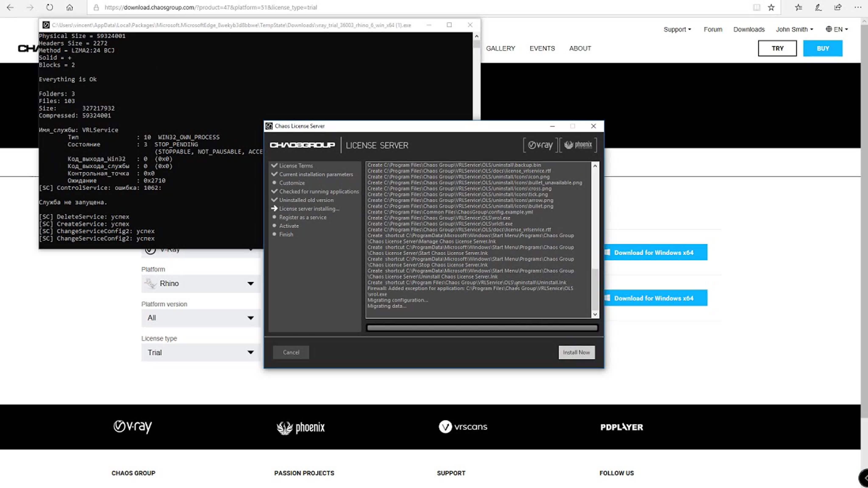Reload the page with refresh icon
The height and width of the screenshot is (488, 868).
[50, 7]
